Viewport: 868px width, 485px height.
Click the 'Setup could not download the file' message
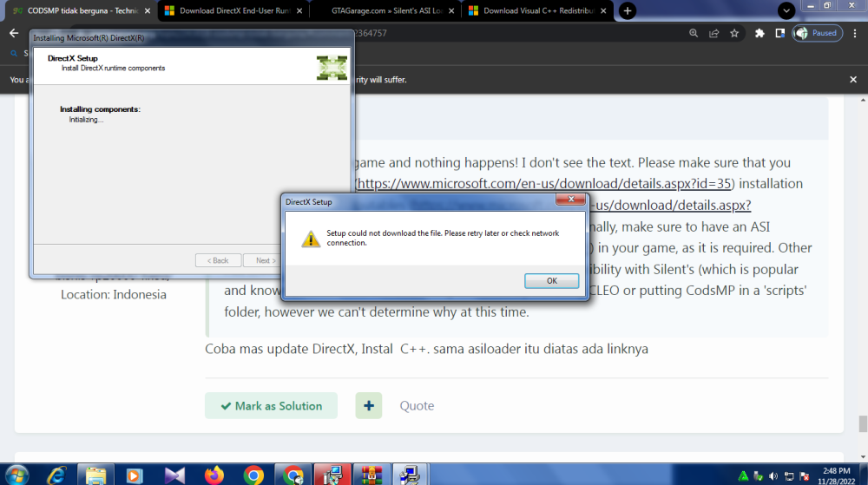(x=443, y=238)
